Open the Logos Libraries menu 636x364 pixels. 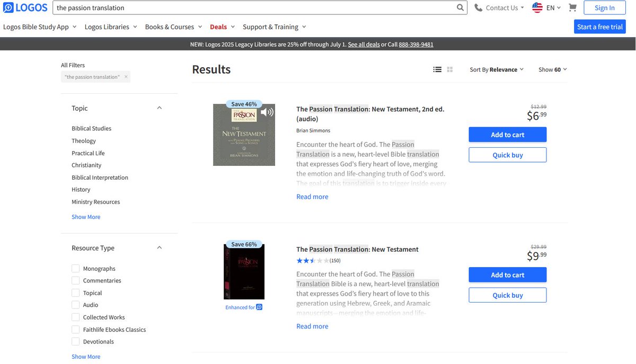111,26
